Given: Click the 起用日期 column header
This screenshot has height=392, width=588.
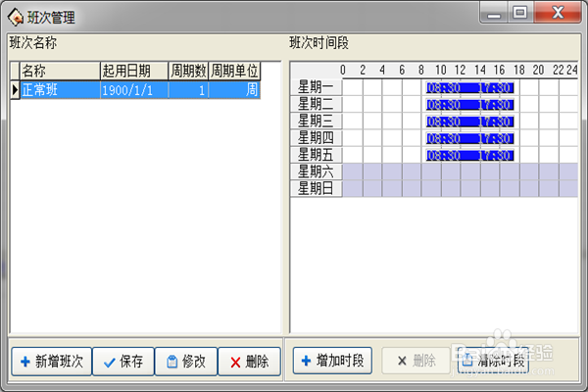Looking at the screenshot, I should [x=134, y=71].
